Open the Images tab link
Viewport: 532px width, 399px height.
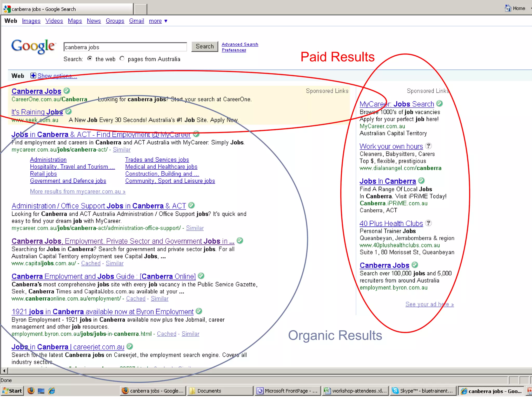tap(31, 21)
